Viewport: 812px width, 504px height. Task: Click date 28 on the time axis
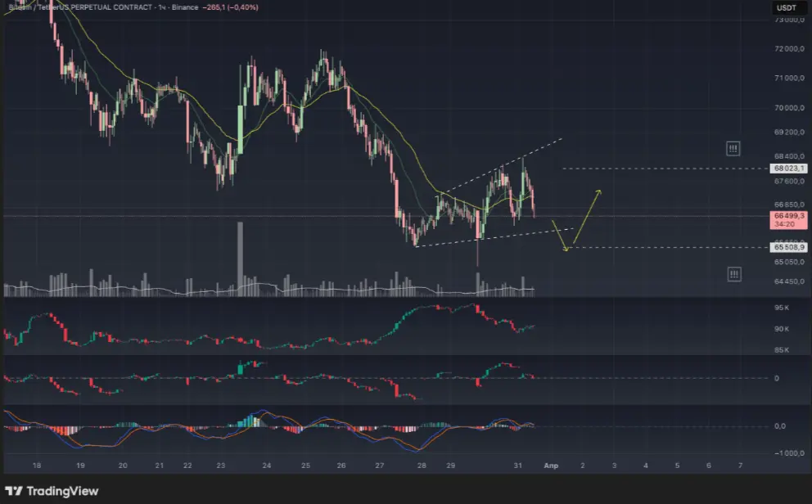[422, 466]
